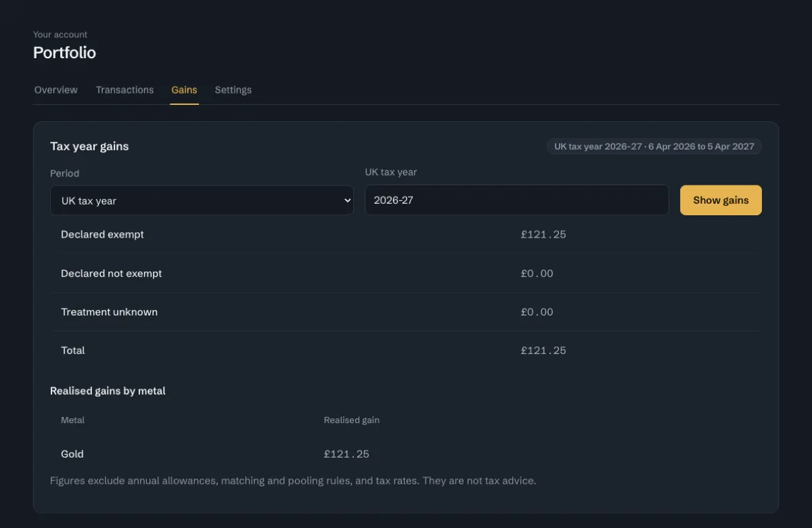
Task: Select the Gold row in metal table
Action: click(x=406, y=454)
